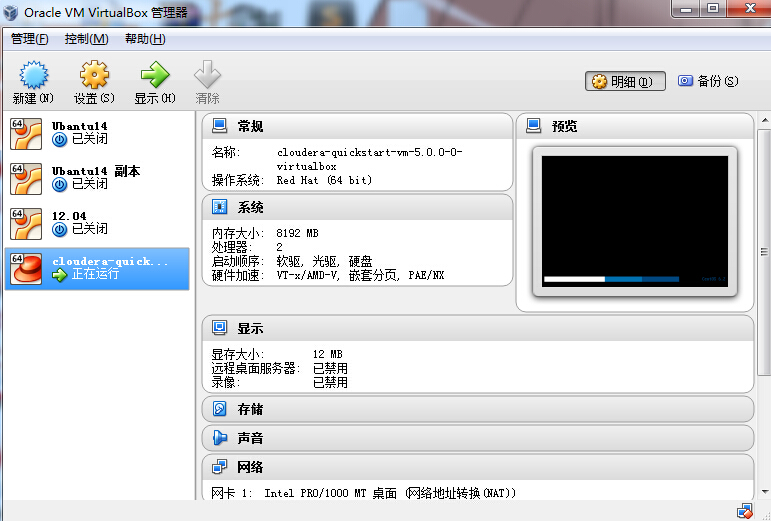Click power-off state icon under 12.04

59,230
